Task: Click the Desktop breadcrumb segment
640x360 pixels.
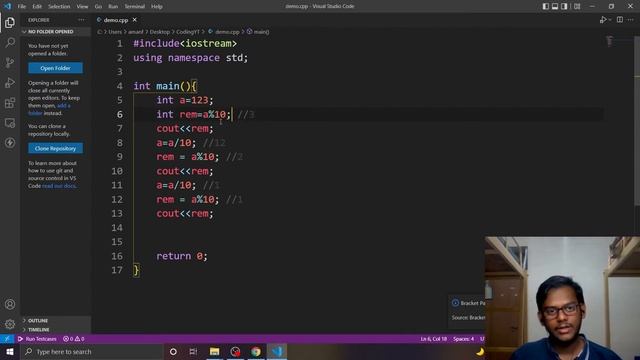Action: (x=159, y=31)
